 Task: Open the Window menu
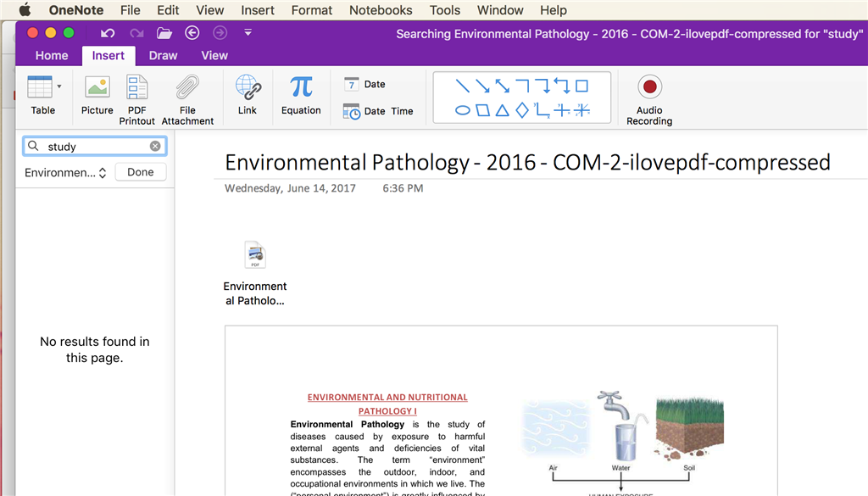tap(500, 10)
